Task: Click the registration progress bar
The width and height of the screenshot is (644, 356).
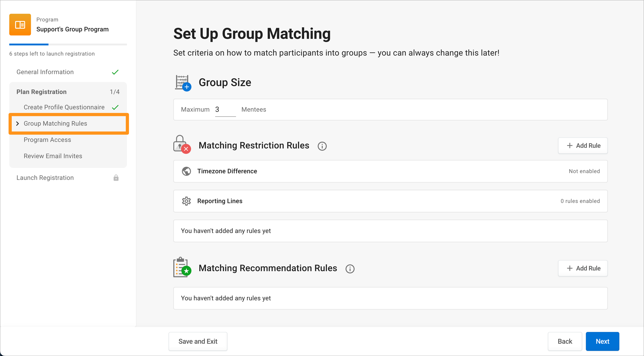Action: (68, 44)
